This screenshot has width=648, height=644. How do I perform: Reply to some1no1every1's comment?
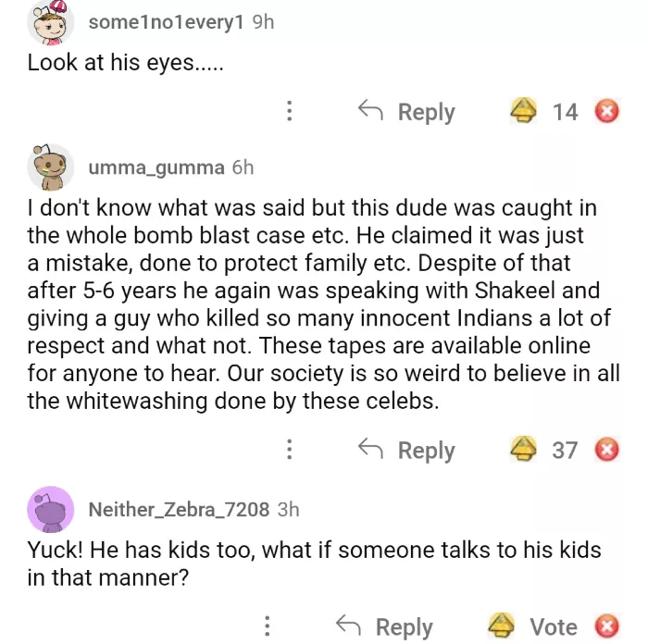[406, 112]
